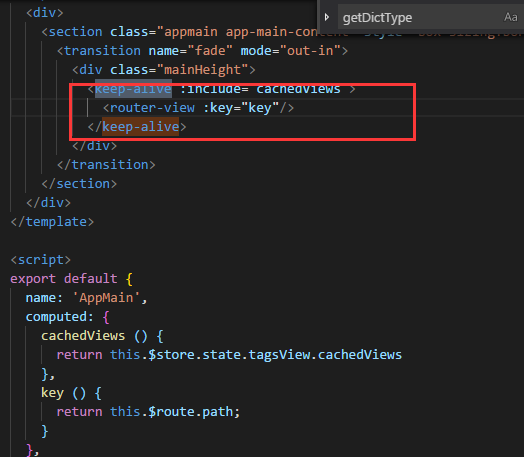
Task: Click the 'mainHeight' class value
Action: pyautogui.click(x=203, y=70)
